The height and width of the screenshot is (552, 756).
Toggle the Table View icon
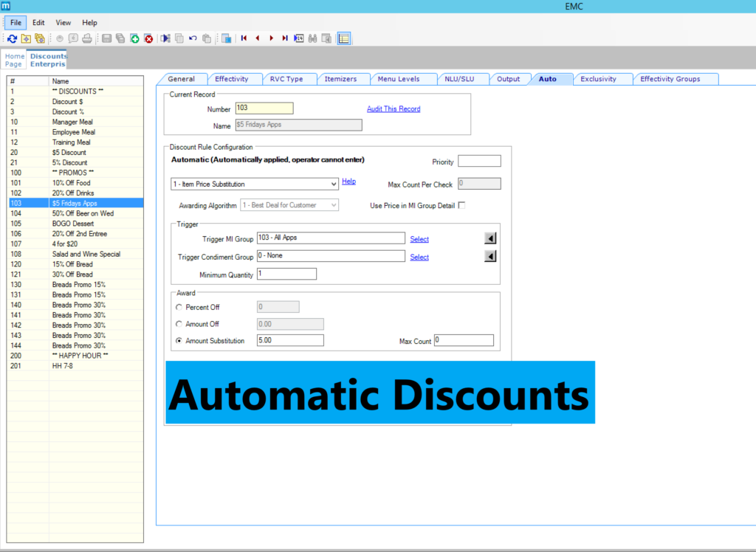(344, 38)
